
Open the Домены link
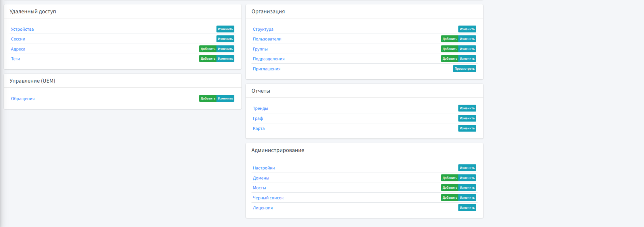261,178
